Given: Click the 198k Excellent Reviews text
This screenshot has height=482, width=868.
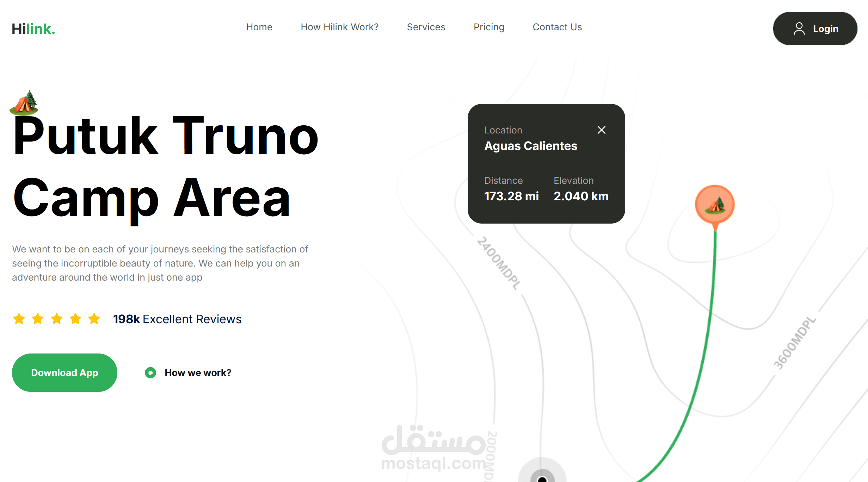Looking at the screenshot, I should coord(177,319).
